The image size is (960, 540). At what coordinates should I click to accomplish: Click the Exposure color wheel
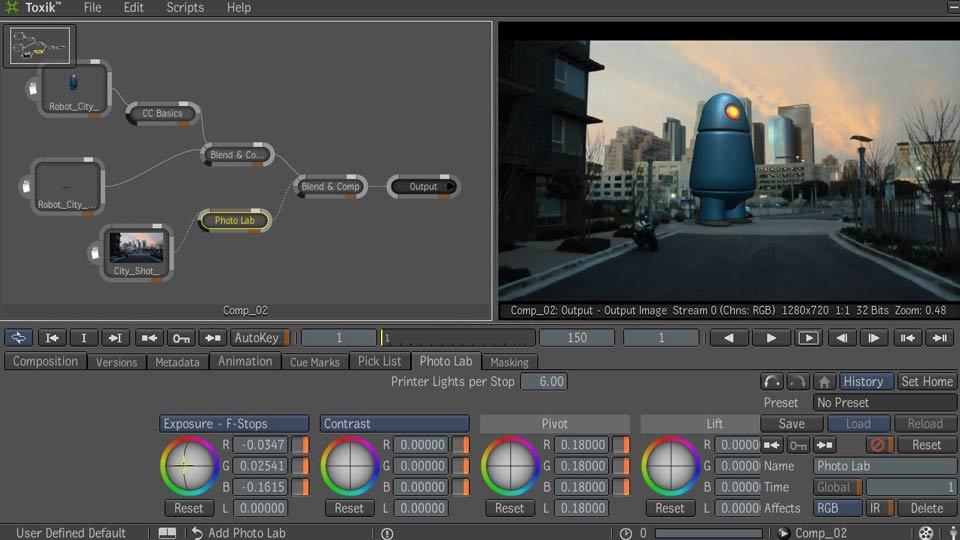(x=189, y=465)
